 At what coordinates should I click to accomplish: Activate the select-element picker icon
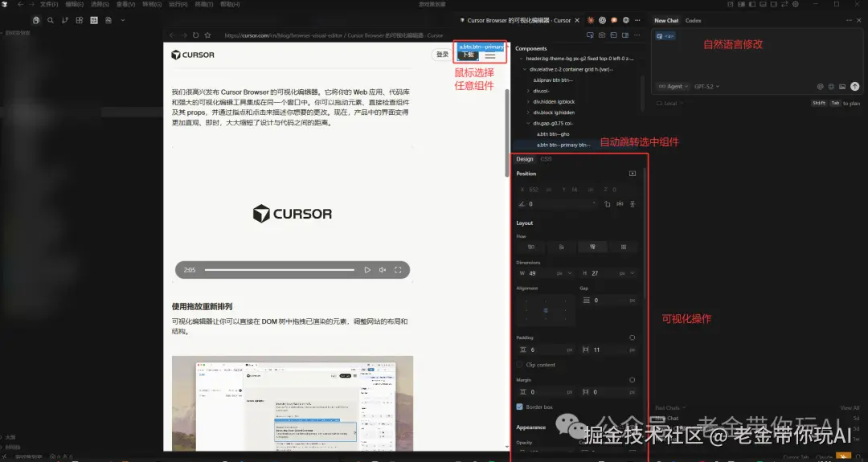[x=590, y=35]
